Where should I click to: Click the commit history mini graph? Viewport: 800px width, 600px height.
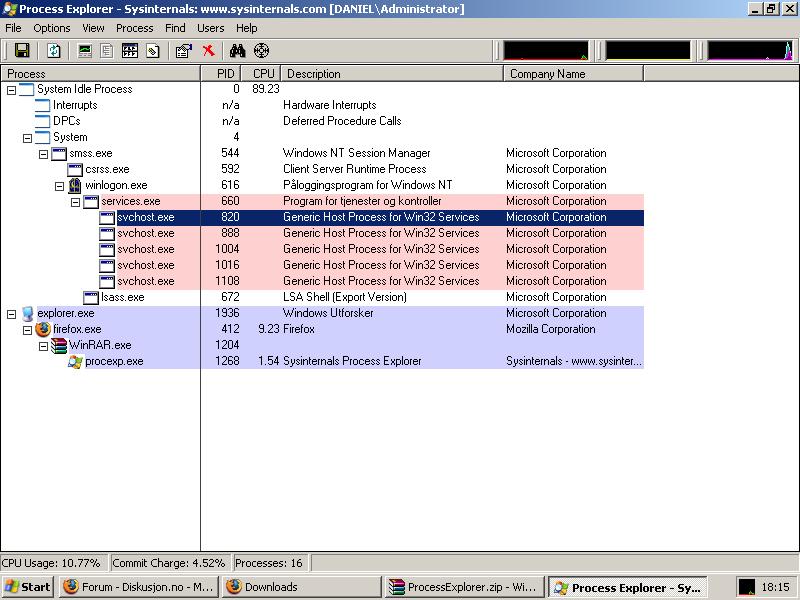click(x=647, y=51)
